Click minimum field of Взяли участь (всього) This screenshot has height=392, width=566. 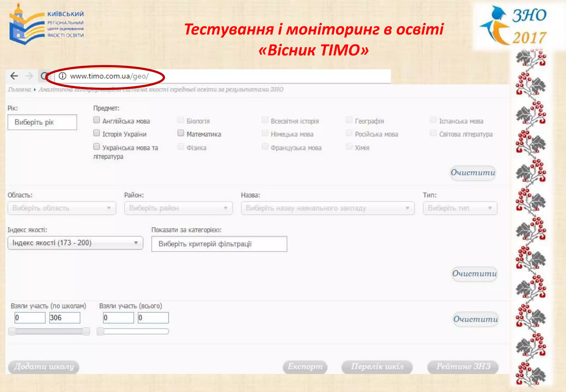[119, 318]
